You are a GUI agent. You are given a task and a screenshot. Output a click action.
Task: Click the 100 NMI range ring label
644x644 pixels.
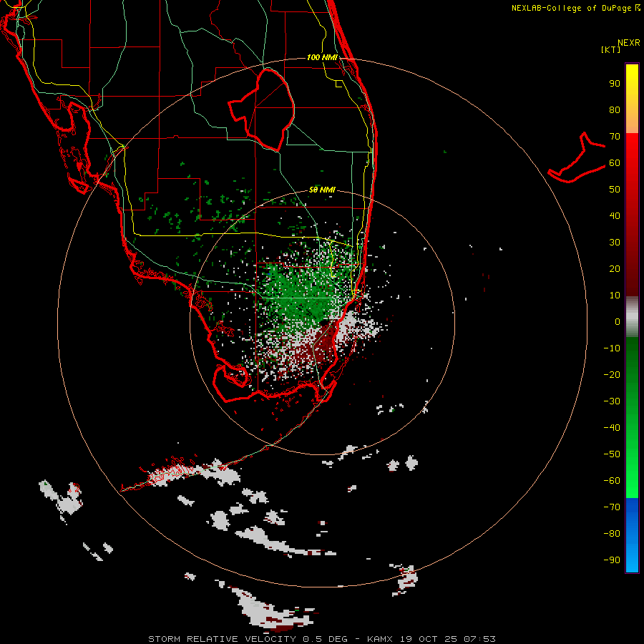tap(323, 57)
